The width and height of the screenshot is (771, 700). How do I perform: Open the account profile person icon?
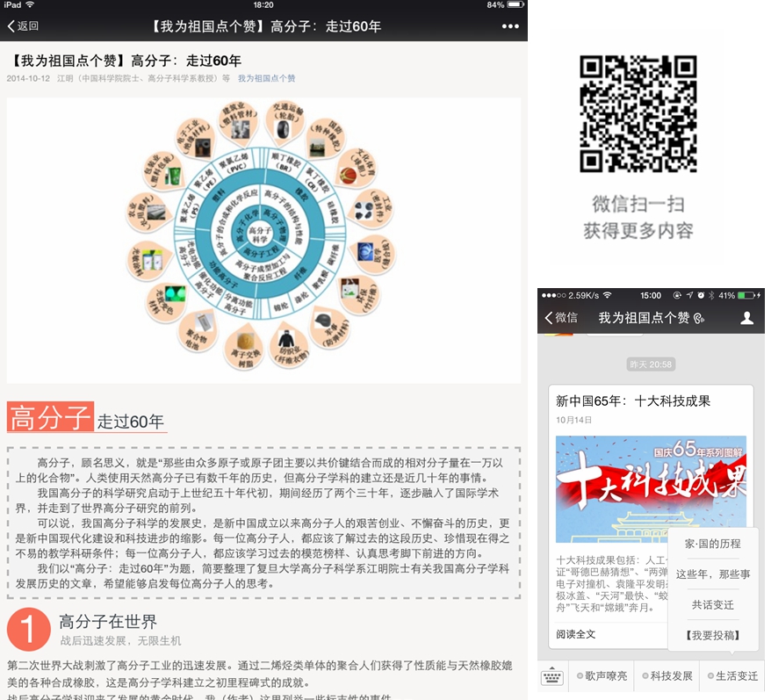(746, 318)
